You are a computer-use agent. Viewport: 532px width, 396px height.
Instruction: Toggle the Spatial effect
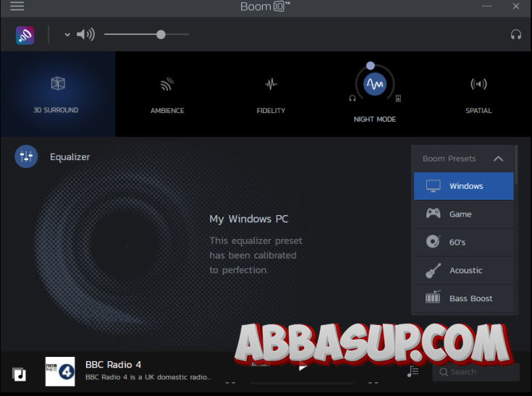[478, 94]
